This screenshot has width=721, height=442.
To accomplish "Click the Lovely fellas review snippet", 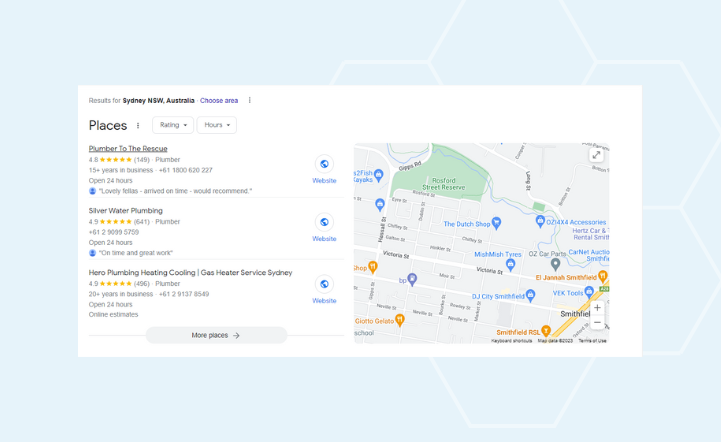I will 175,191.
